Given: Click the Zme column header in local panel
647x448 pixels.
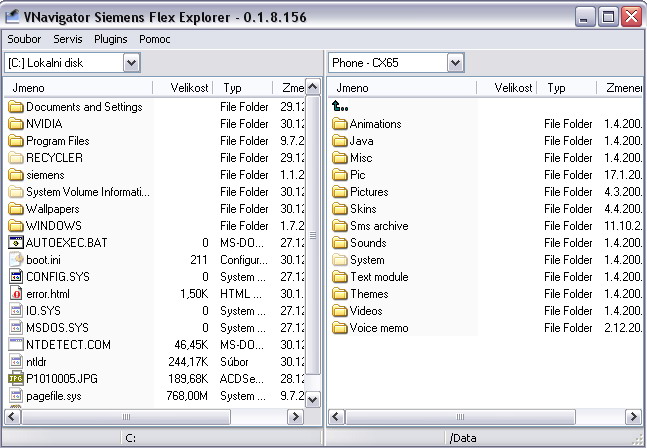Looking at the screenshot, I should tap(289, 87).
